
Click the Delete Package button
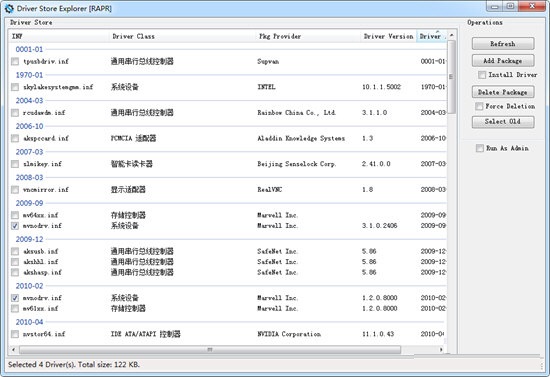pos(503,92)
